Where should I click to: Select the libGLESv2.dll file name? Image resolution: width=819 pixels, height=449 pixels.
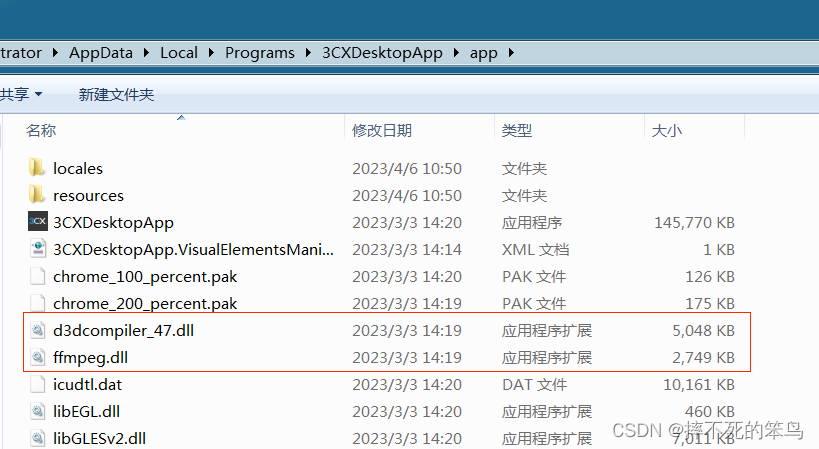click(x=99, y=439)
